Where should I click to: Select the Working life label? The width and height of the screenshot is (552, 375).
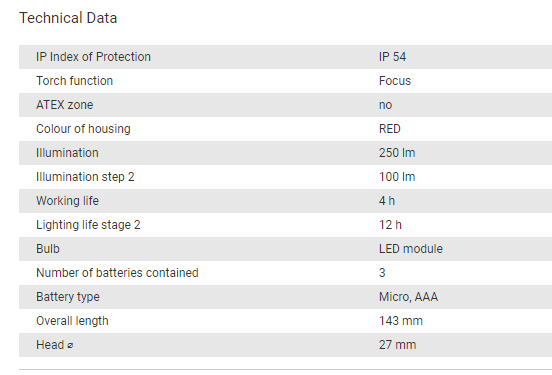pyautogui.click(x=68, y=201)
